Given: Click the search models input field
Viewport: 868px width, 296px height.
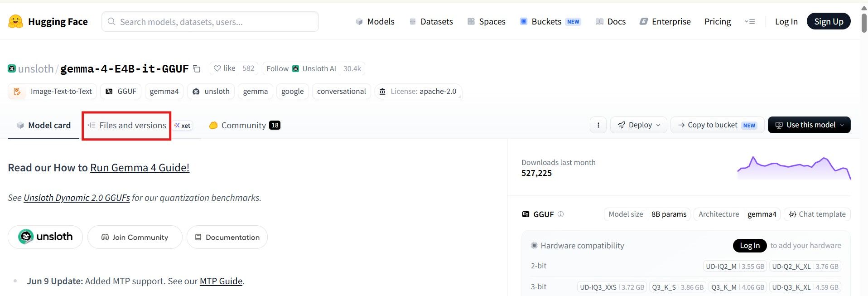Looking at the screenshot, I should [x=210, y=22].
